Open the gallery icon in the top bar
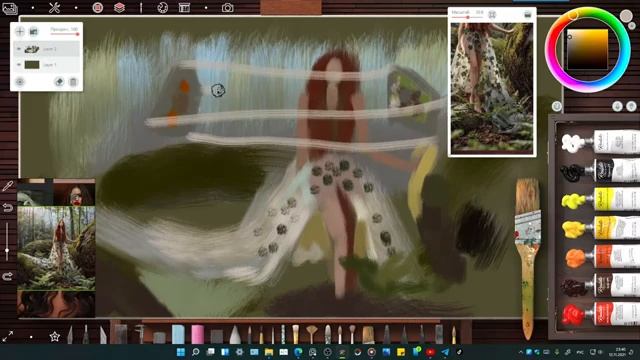The image size is (640, 360). coord(9,8)
